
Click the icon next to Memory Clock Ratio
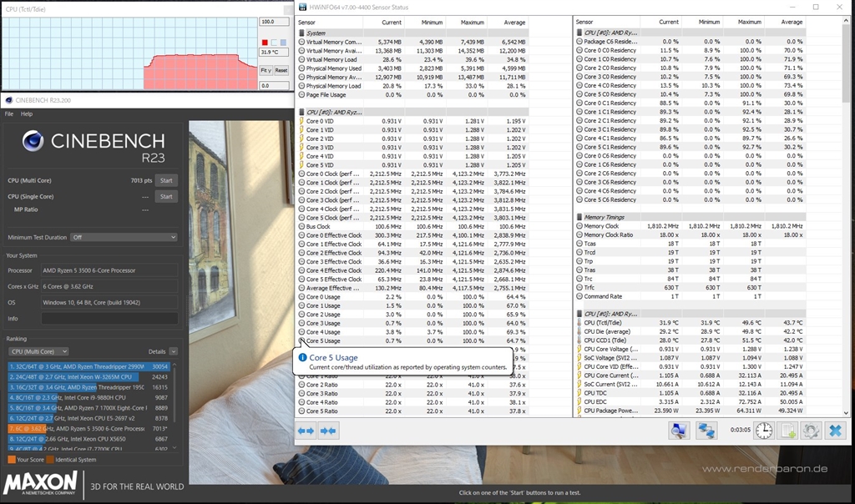579,234
